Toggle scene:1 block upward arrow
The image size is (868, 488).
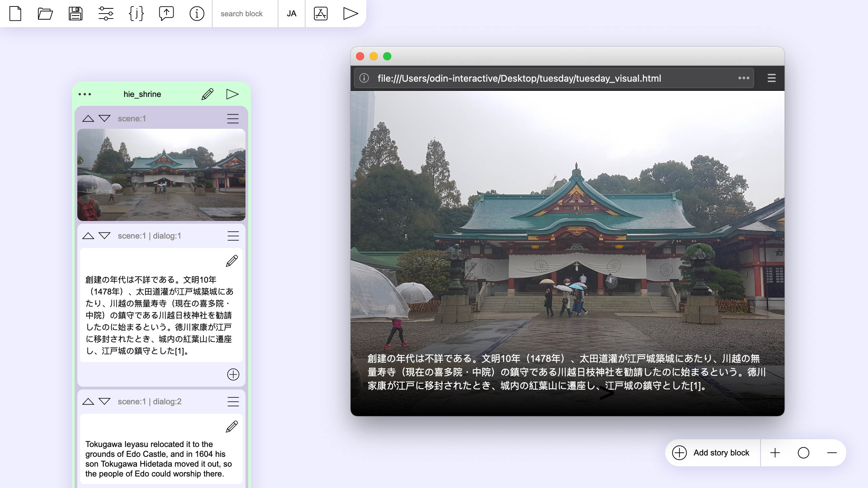[88, 118]
